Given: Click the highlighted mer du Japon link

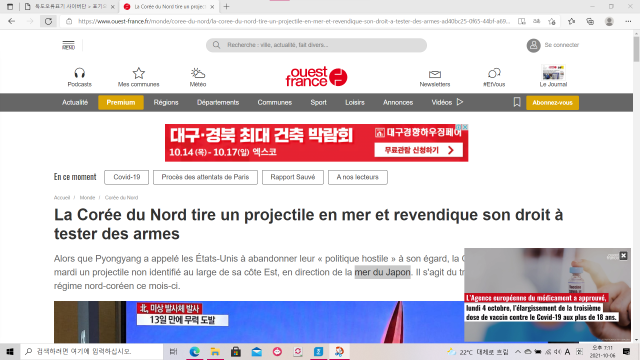Looking at the screenshot, I should point(382,272).
